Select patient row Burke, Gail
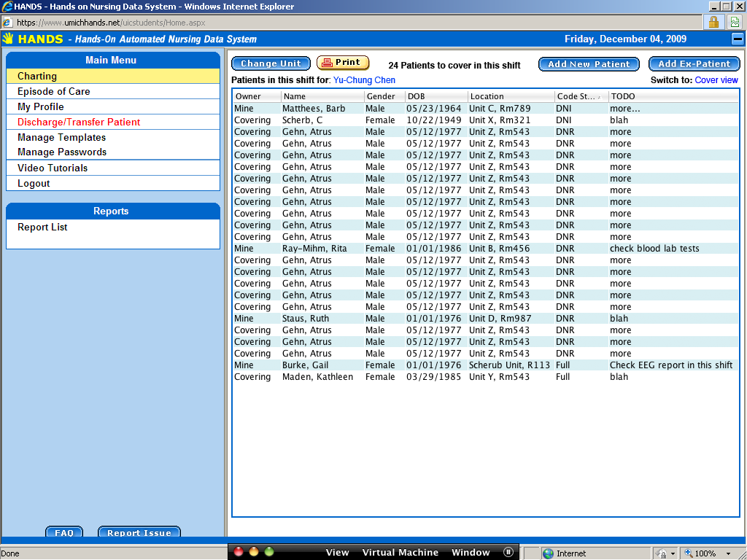 point(485,365)
